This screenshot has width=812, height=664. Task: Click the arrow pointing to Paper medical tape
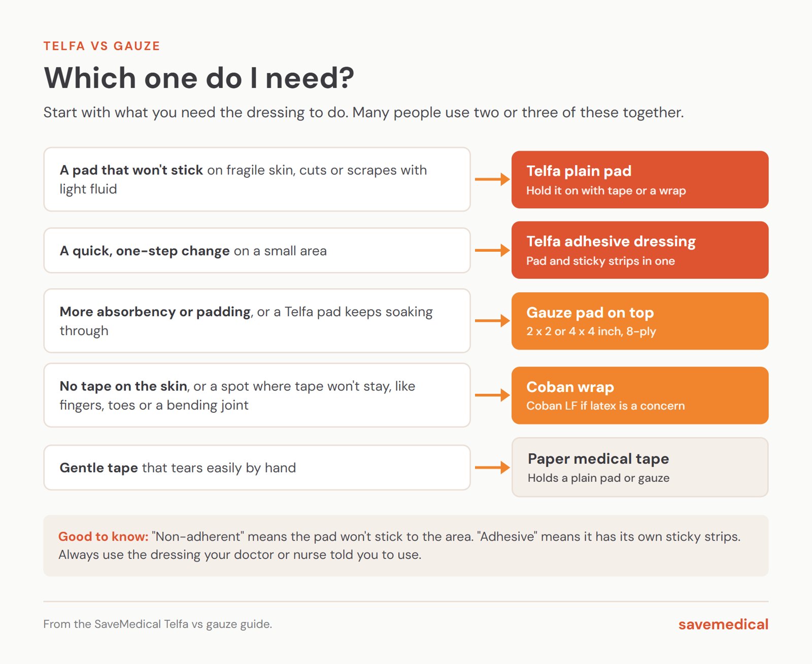click(x=492, y=468)
